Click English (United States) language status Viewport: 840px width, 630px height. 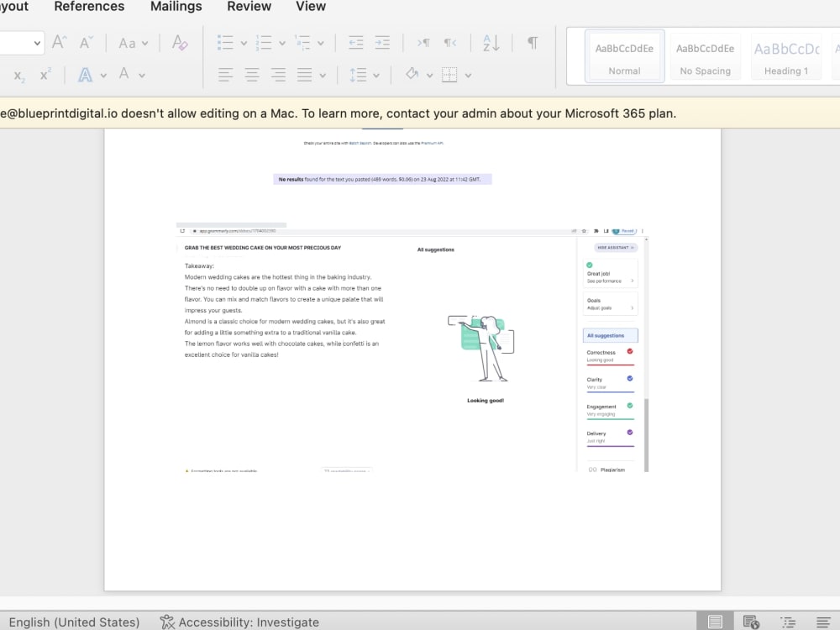(x=74, y=622)
